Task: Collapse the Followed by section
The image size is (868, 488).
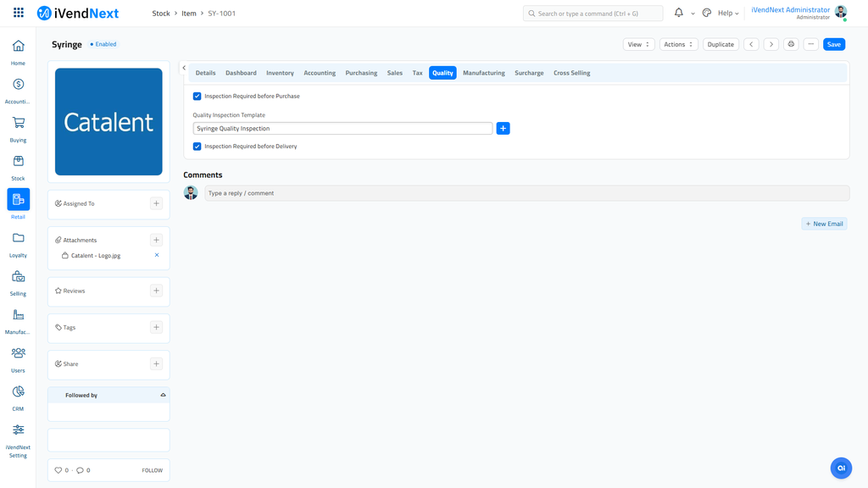Action: (x=163, y=396)
